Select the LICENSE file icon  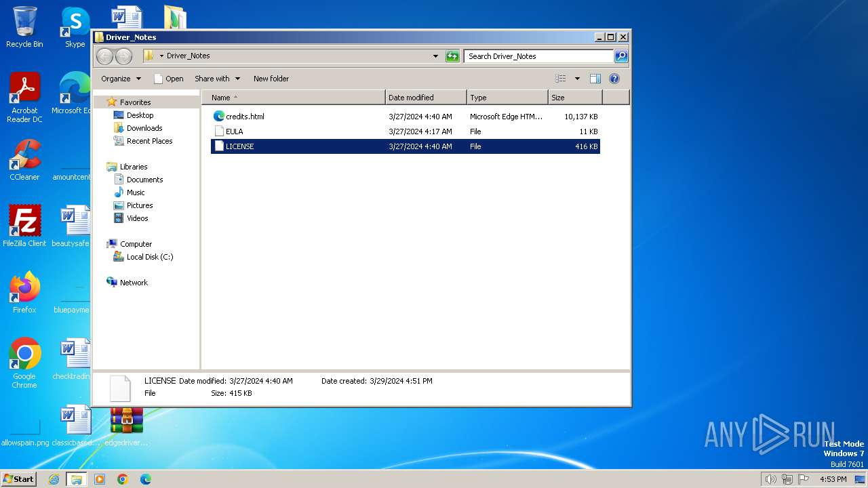219,146
